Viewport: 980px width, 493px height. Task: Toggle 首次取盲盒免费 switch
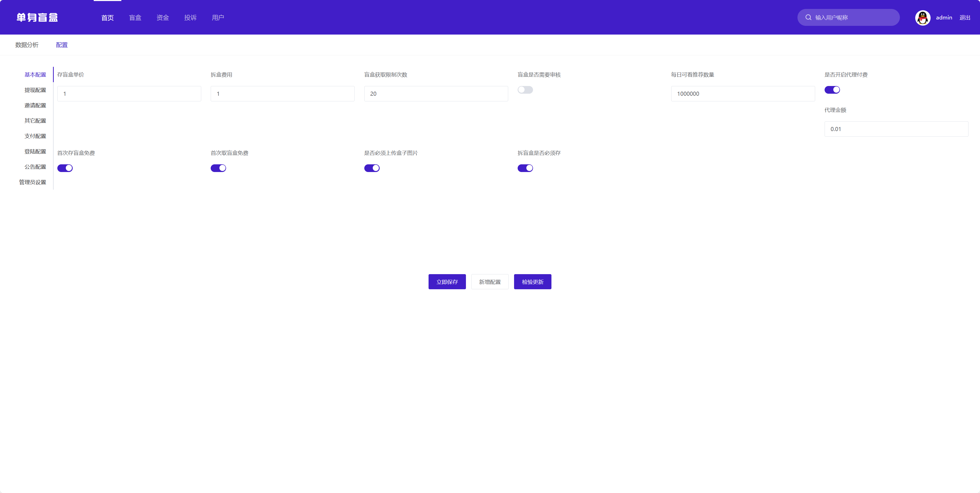pos(218,168)
